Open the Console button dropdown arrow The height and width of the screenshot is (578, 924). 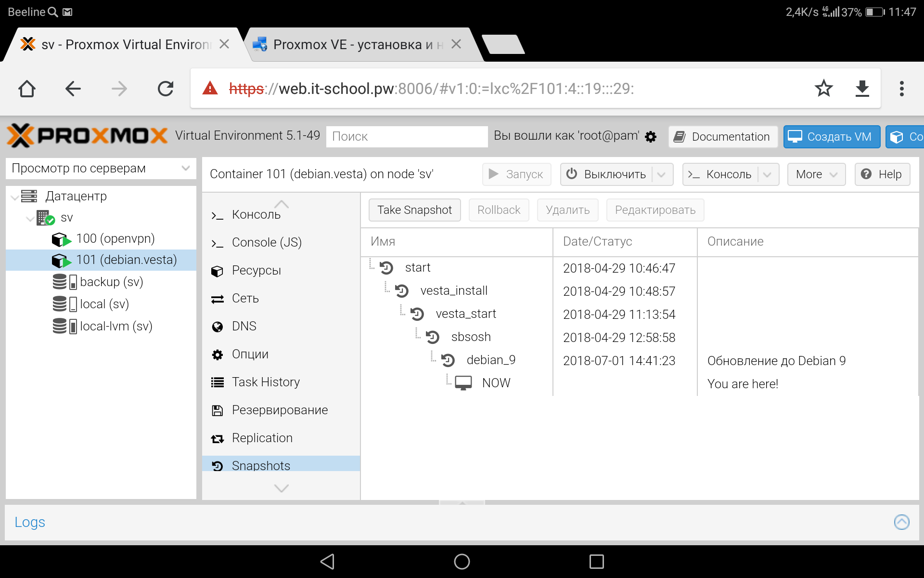pos(768,174)
